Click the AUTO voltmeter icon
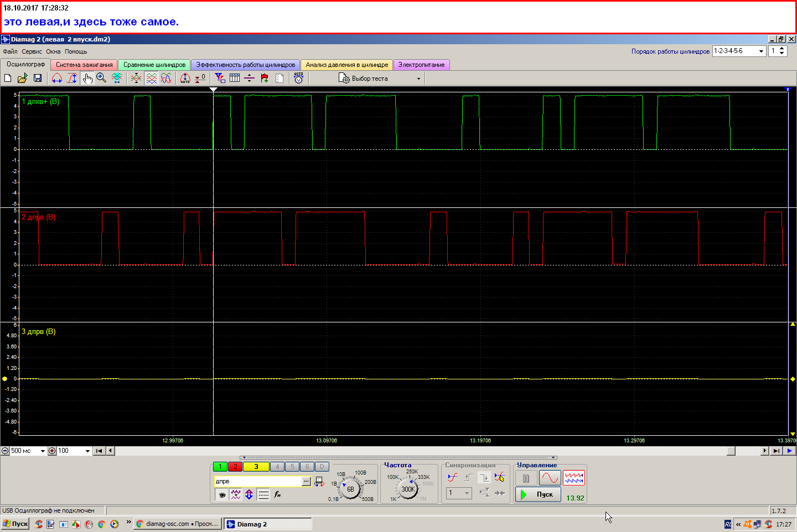 click(299, 79)
